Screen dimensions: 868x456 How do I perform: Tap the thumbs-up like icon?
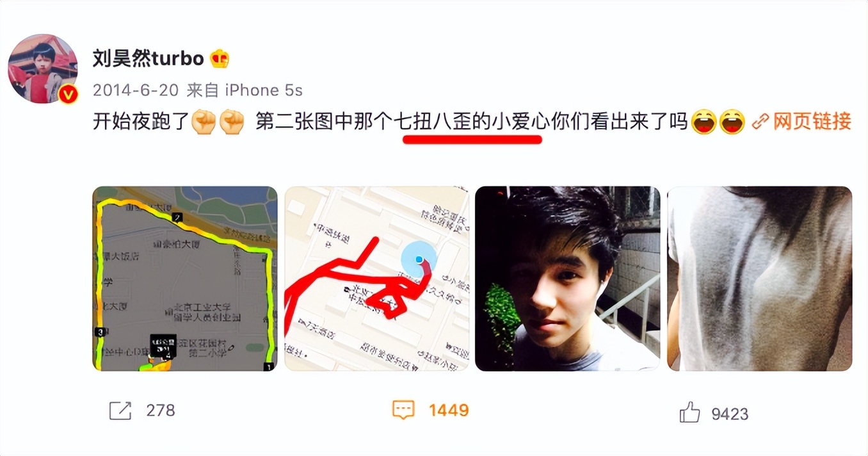689,412
